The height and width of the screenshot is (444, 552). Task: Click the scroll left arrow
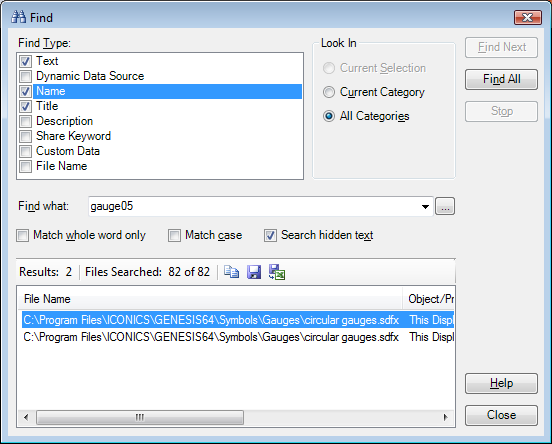click(x=26, y=418)
